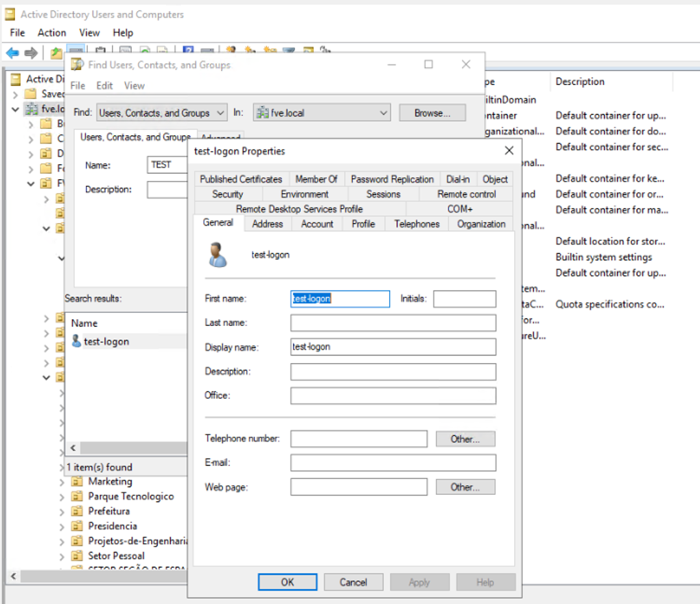Open the Remote control tab

tap(466, 194)
